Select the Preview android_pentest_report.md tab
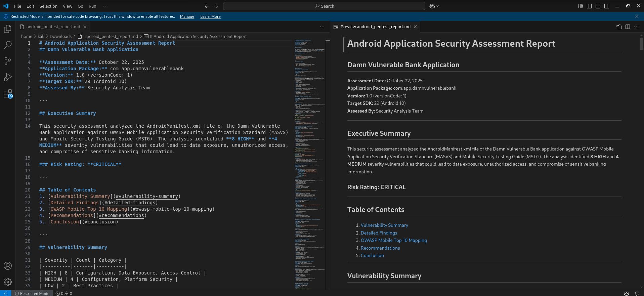Viewport: 644px width, 296px height. (x=375, y=27)
